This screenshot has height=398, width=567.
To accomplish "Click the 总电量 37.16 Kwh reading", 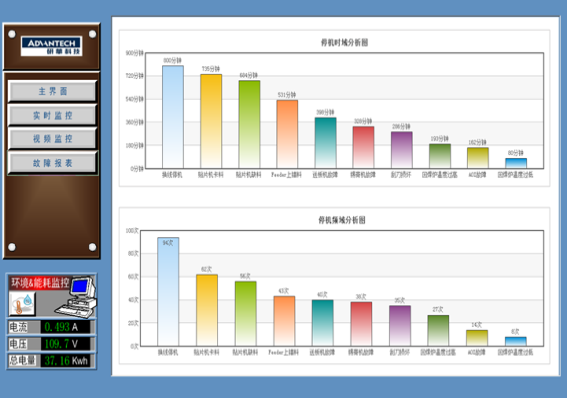I will pyautogui.click(x=51, y=360).
